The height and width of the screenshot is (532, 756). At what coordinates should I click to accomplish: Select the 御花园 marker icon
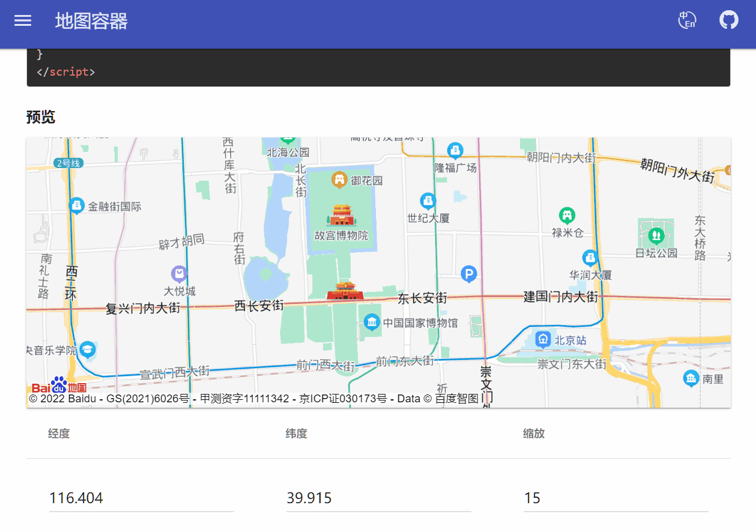pos(340,180)
